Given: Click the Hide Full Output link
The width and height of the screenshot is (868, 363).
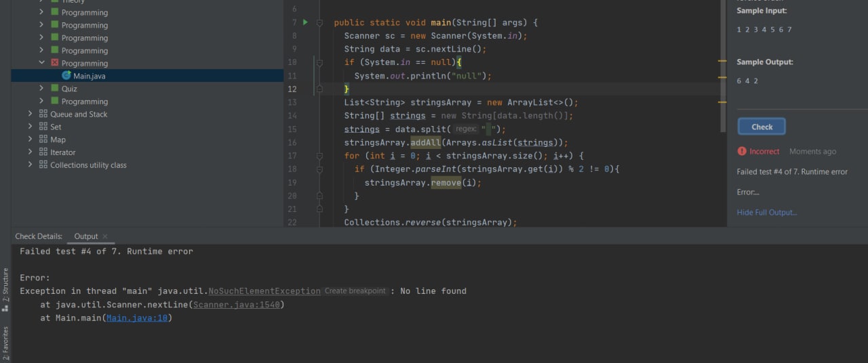Looking at the screenshot, I should [x=767, y=212].
